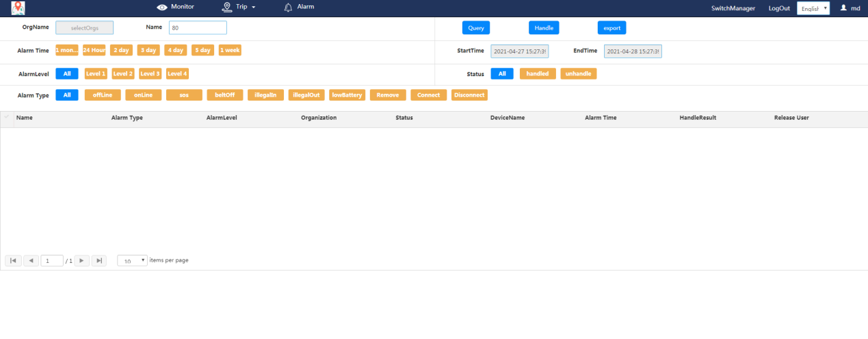Click the user profile icon
The width and height of the screenshot is (868, 339).
[843, 8]
